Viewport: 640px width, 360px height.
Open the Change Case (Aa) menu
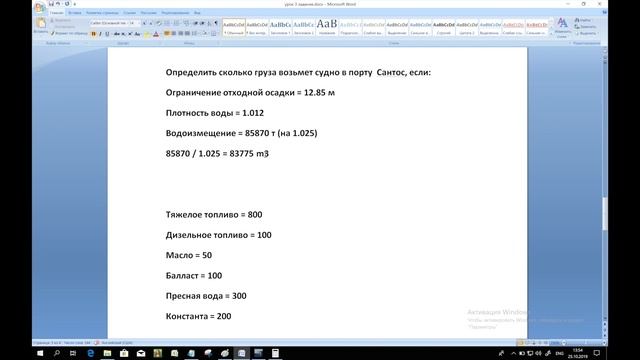point(137,34)
